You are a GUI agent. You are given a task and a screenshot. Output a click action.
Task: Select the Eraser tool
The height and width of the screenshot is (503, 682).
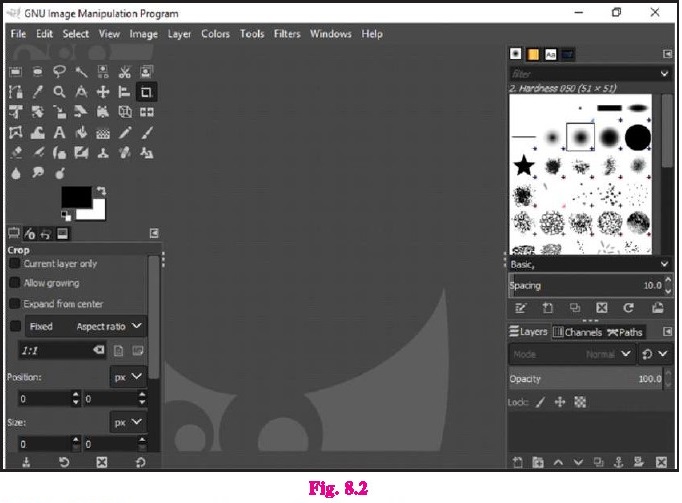[x=16, y=153]
